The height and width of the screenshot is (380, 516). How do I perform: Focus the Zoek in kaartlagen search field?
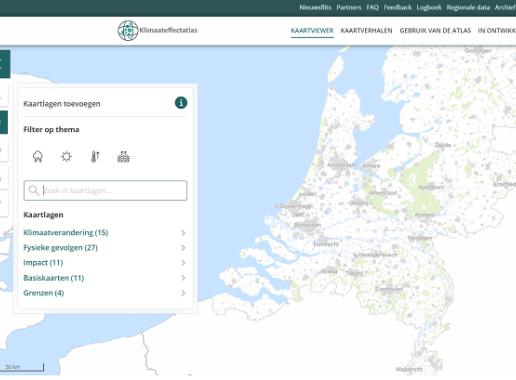click(x=105, y=190)
